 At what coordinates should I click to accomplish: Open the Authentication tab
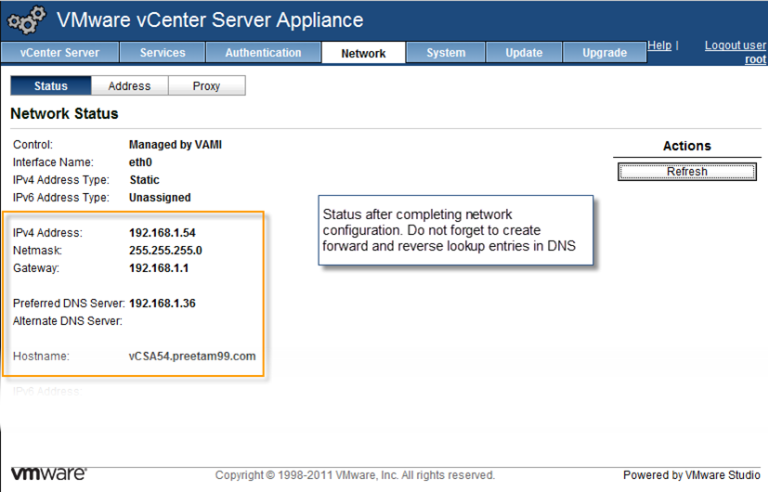[264, 52]
